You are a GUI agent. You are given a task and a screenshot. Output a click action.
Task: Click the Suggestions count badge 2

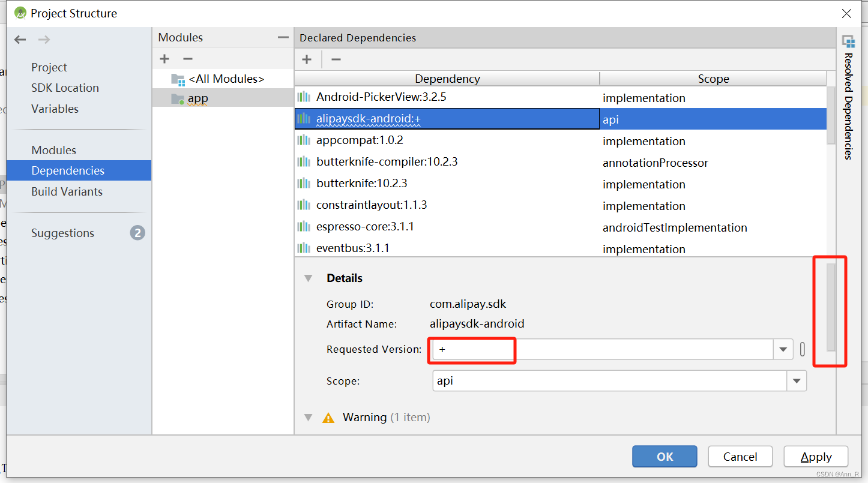[x=137, y=233]
